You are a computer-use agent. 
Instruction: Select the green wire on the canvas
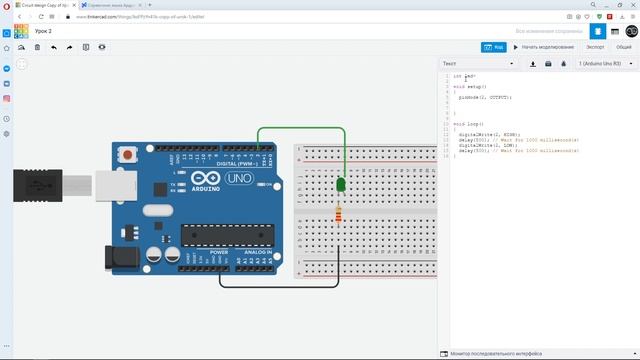click(301, 128)
